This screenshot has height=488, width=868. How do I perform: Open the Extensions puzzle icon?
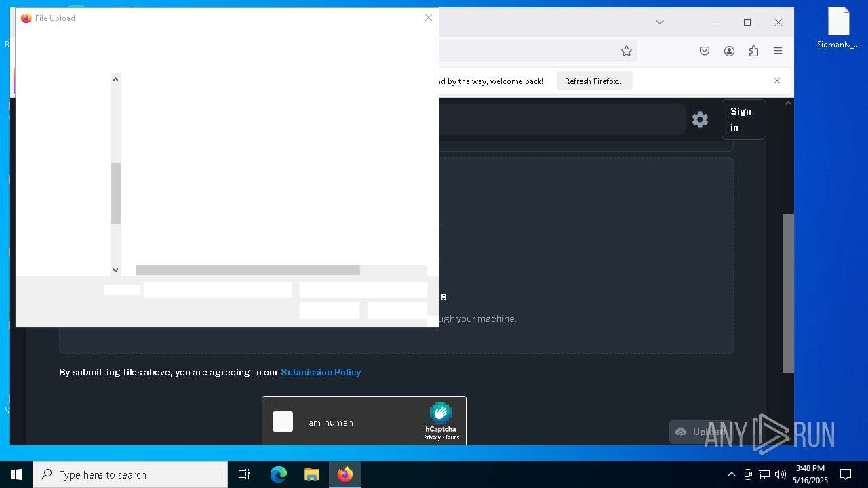click(753, 51)
